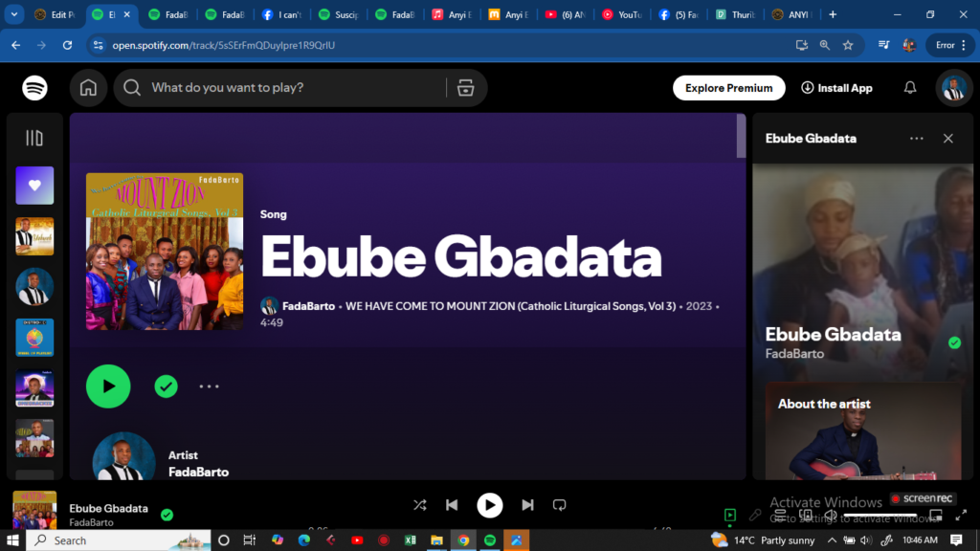Skip to the next track

click(x=527, y=505)
